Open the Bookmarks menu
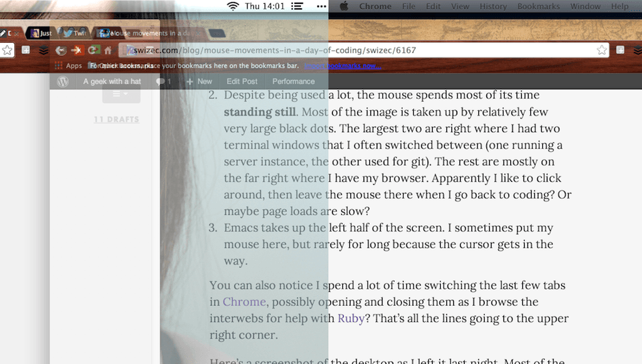 (x=538, y=6)
